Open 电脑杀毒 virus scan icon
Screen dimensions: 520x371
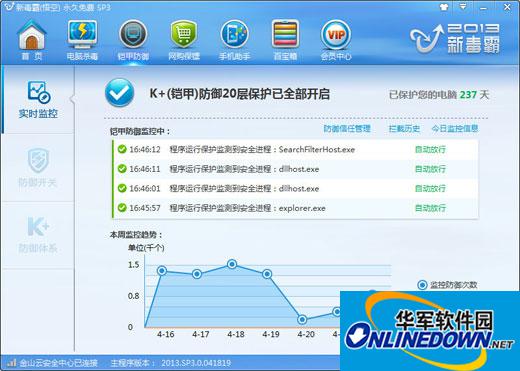point(82,39)
